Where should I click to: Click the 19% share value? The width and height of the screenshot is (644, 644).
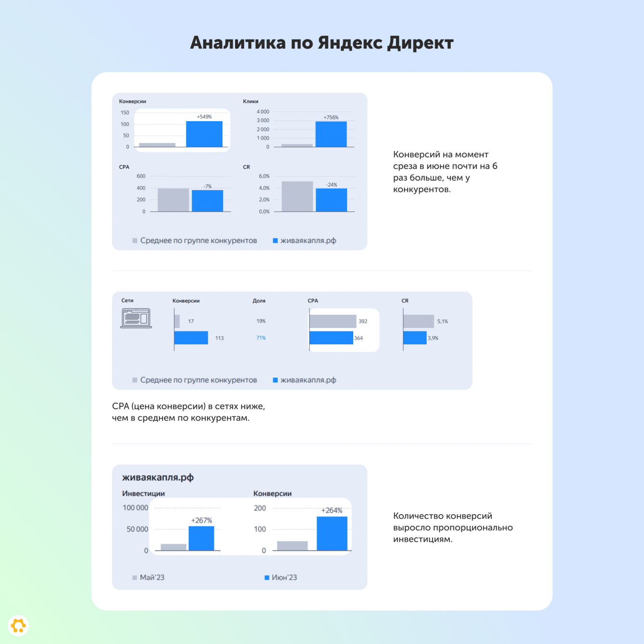261,321
